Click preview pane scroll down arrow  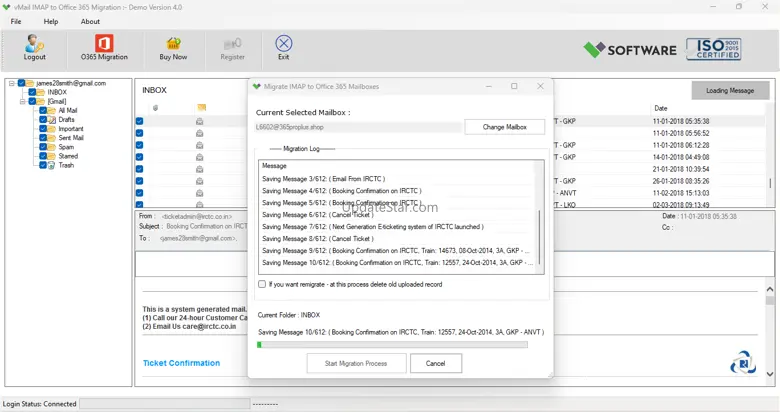click(770, 374)
